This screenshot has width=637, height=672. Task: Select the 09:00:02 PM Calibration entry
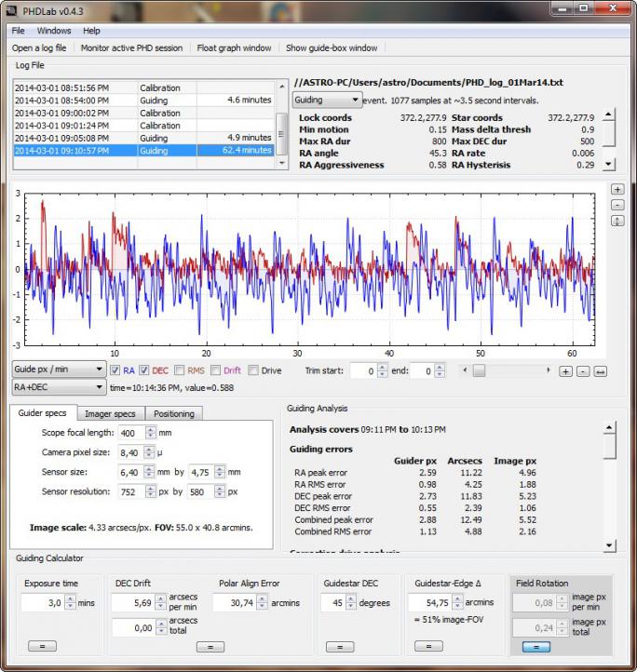pyautogui.click(x=143, y=114)
